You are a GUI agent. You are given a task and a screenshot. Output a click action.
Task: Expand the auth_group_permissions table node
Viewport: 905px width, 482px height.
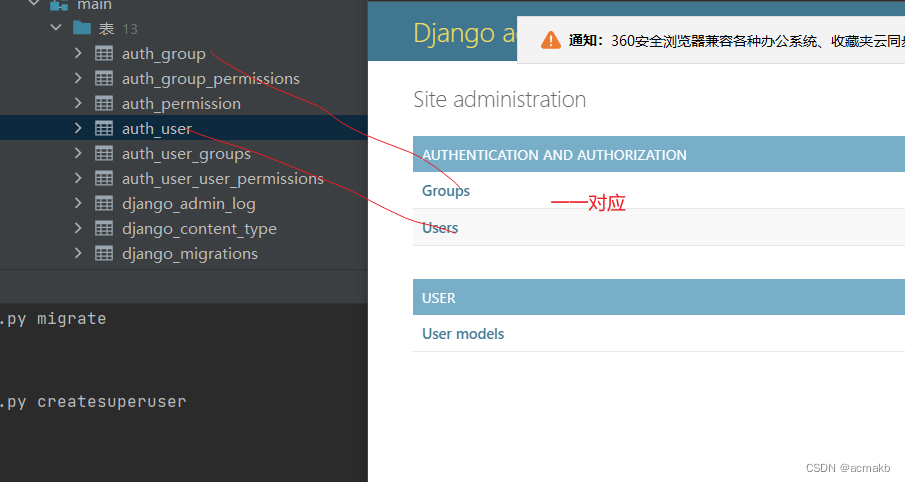pyautogui.click(x=78, y=78)
